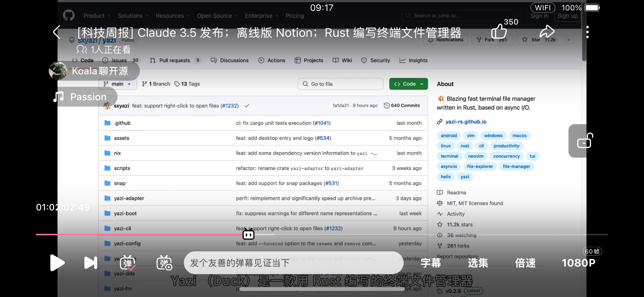Open the Koala聊开源 uploader profile
Image resolution: width=644 pixels, height=297 pixels.
tap(100, 71)
